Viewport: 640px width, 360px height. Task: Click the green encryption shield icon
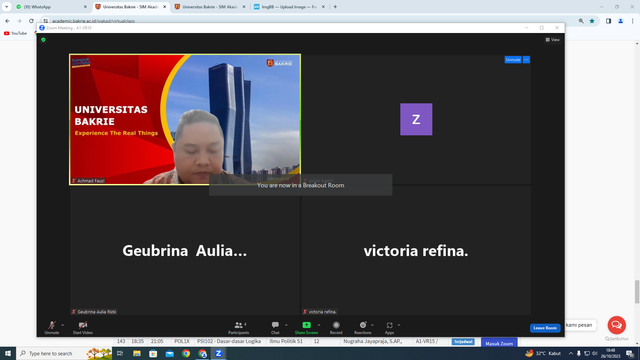click(x=43, y=40)
